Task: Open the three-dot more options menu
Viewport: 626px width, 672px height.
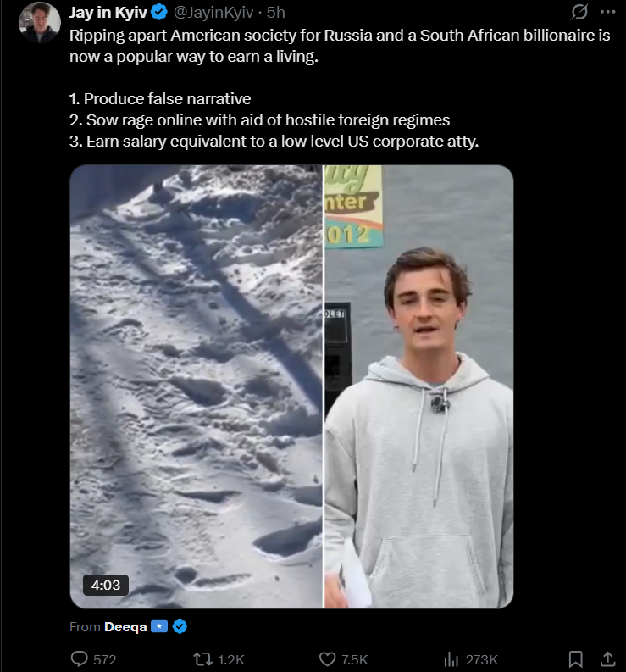Action: (x=607, y=12)
